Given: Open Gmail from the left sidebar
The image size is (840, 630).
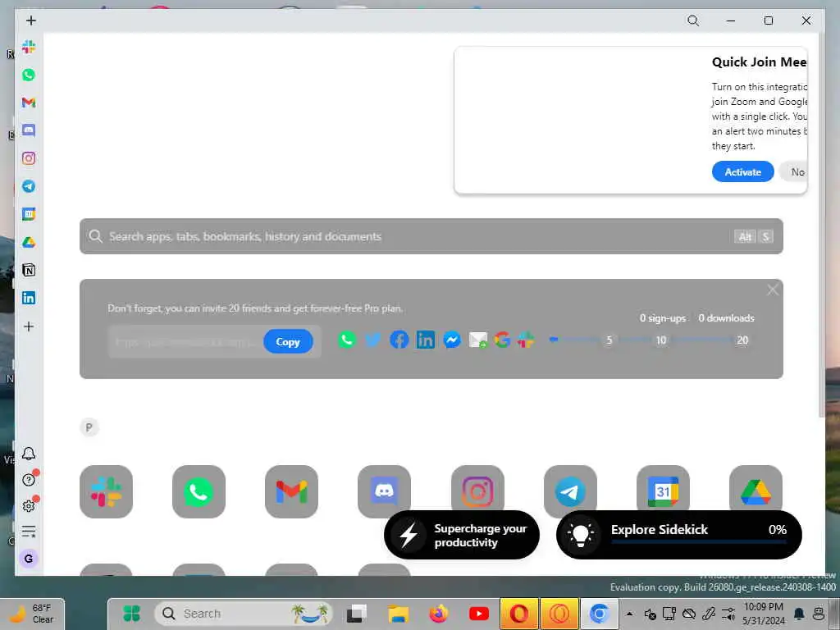Looking at the screenshot, I should [29, 103].
